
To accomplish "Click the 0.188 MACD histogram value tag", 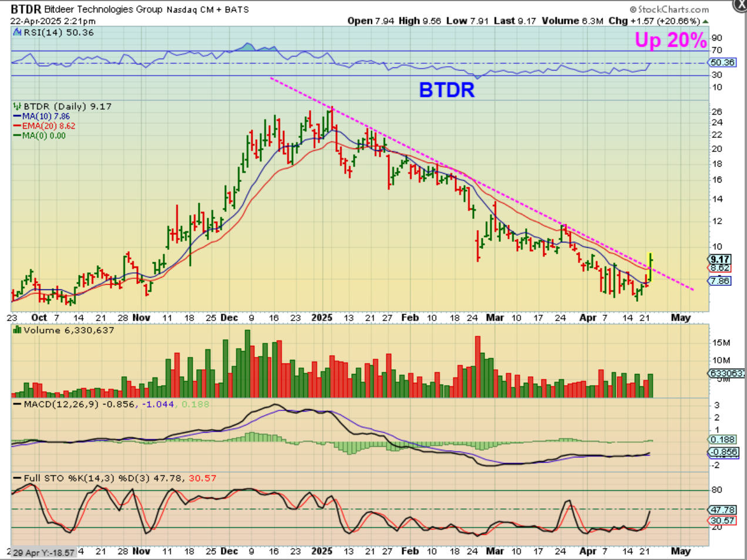I will click(x=722, y=440).
